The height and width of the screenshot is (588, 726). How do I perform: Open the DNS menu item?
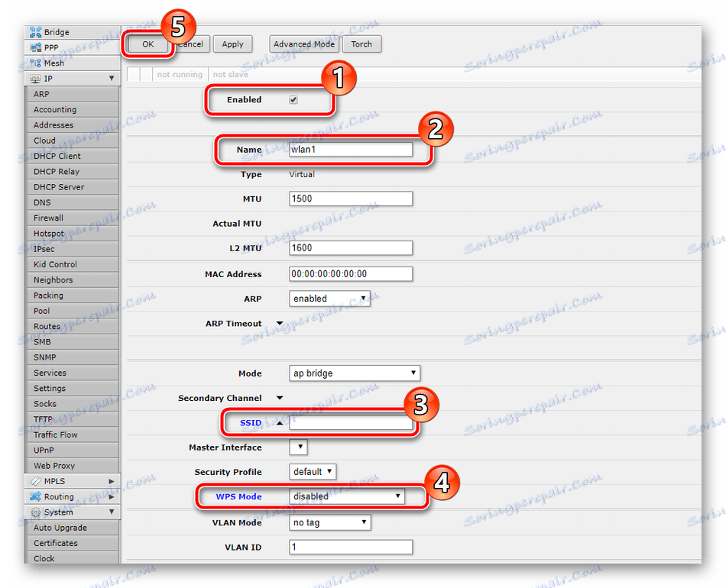point(73,202)
